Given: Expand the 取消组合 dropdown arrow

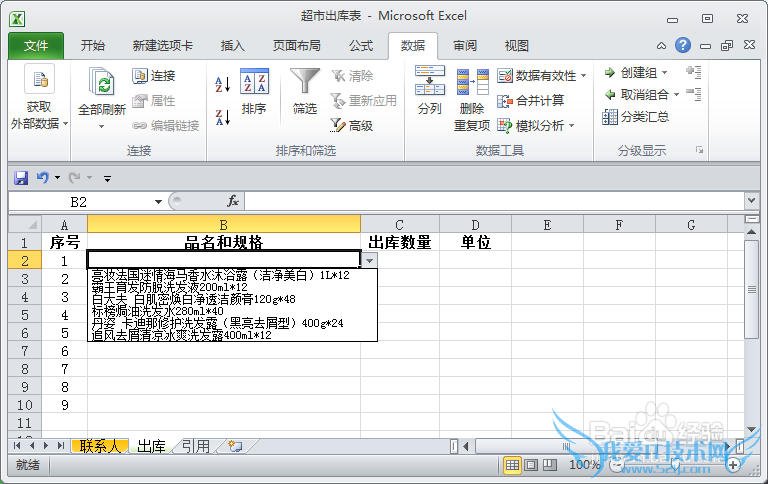Looking at the screenshot, I should 676,95.
